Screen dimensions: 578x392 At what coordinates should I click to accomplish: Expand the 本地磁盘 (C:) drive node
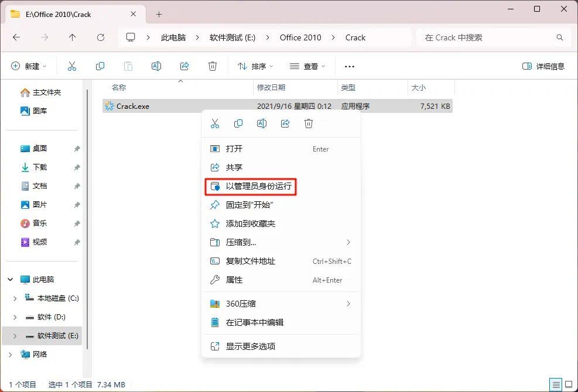15,298
